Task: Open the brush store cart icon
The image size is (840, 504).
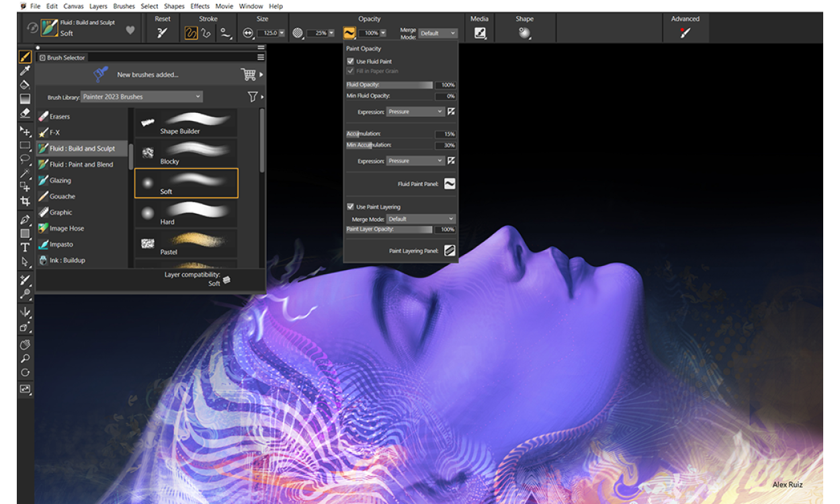Action: point(249,75)
